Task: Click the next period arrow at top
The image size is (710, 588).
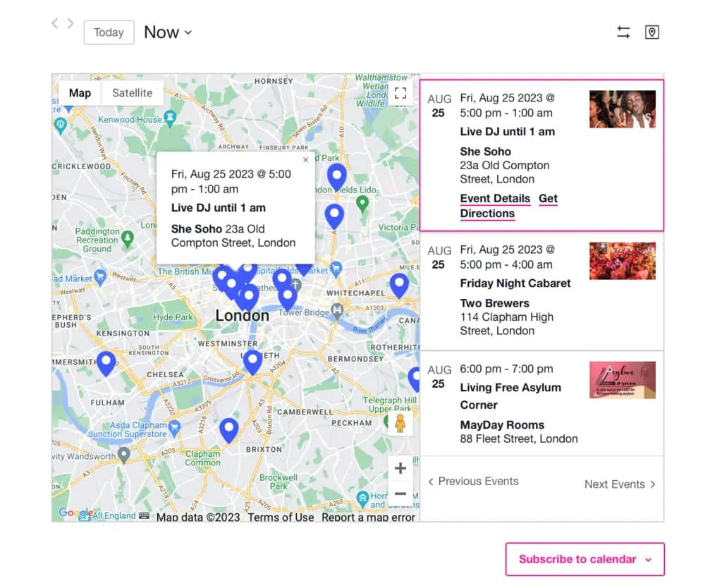Action: 71,24
